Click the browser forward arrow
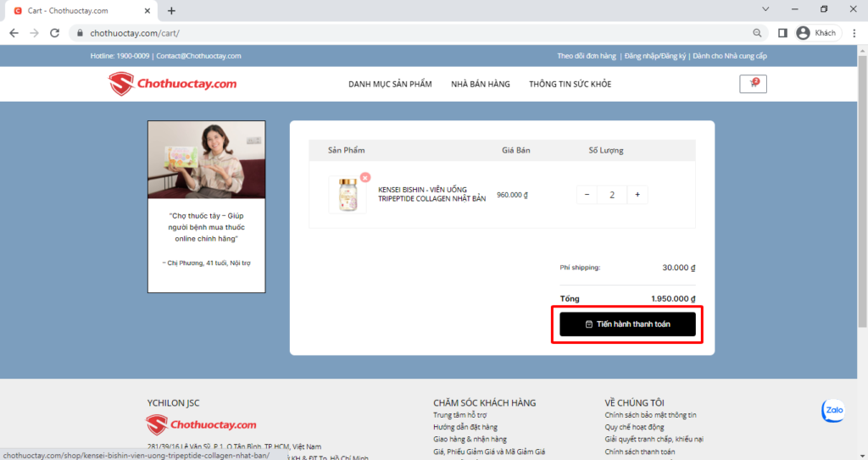The width and height of the screenshot is (868, 460). (x=34, y=33)
